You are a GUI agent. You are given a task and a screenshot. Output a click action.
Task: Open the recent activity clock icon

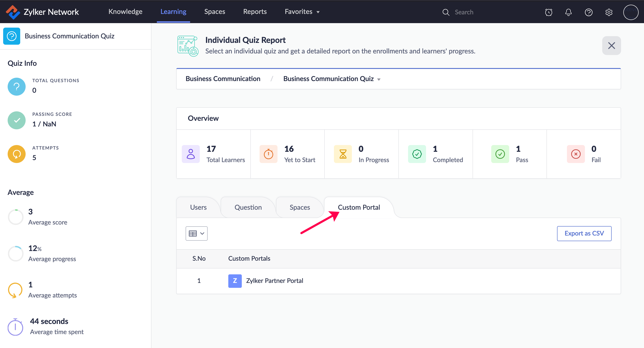pyautogui.click(x=549, y=12)
